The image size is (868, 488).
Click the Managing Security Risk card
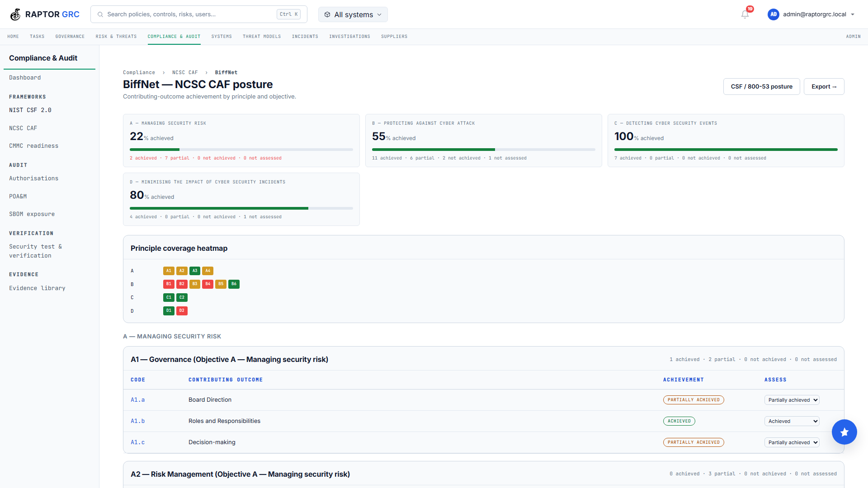pyautogui.click(x=241, y=141)
